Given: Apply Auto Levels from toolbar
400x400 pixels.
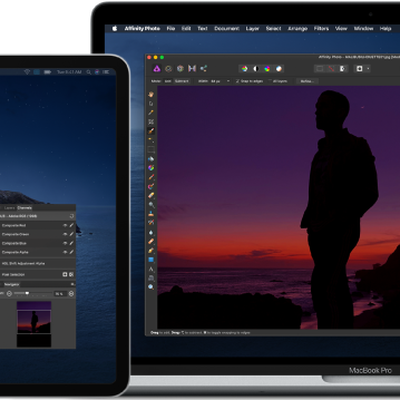Looking at the screenshot, I should pos(245,69).
